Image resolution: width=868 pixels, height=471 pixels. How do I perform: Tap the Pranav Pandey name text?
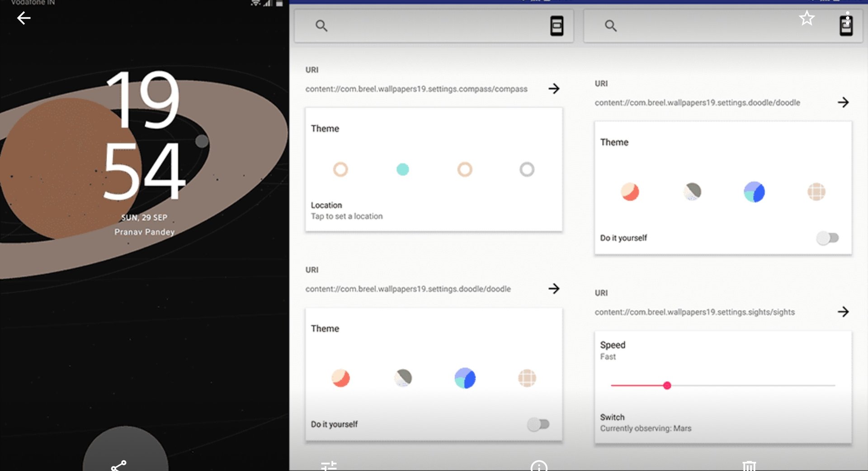coord(144,232)
